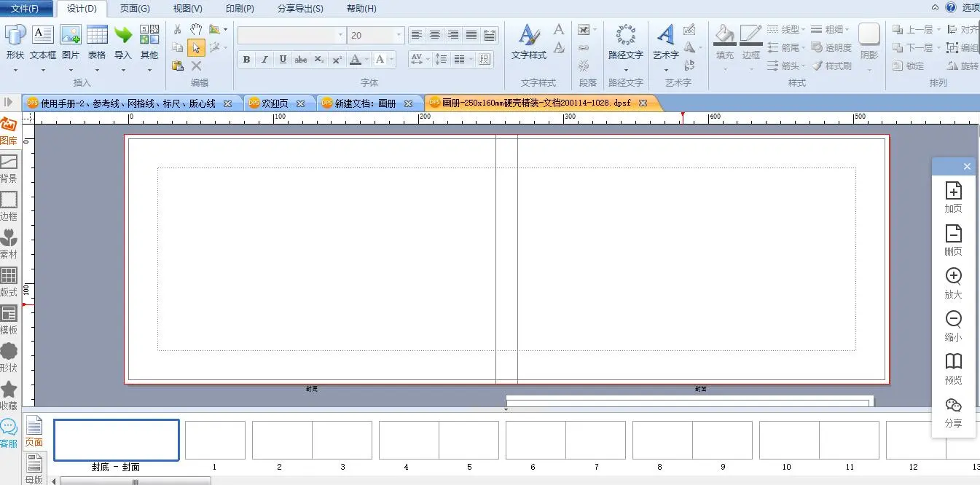Click the 上一层 bring forward button
The height and width of the screenshot is (485, 980).
913,30
